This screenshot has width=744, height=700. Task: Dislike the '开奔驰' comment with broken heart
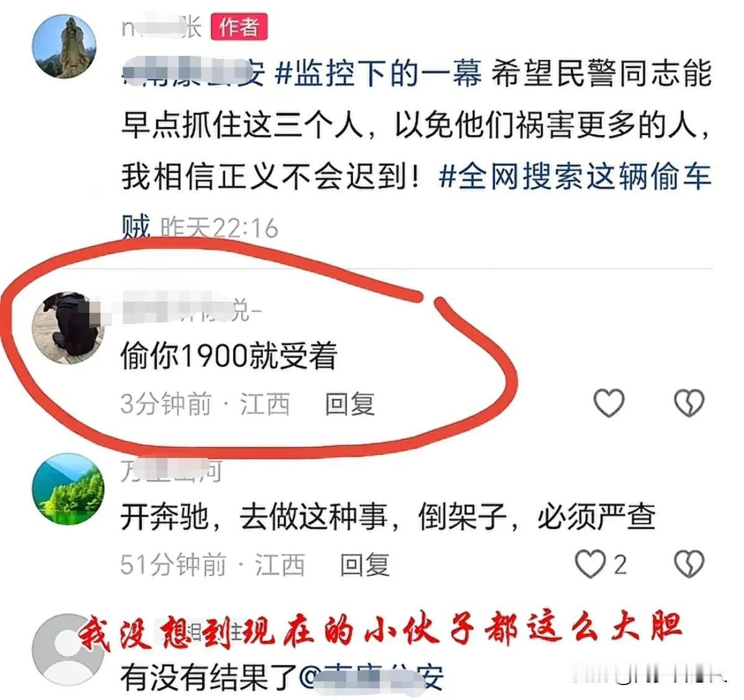click(x=689, y=564)
